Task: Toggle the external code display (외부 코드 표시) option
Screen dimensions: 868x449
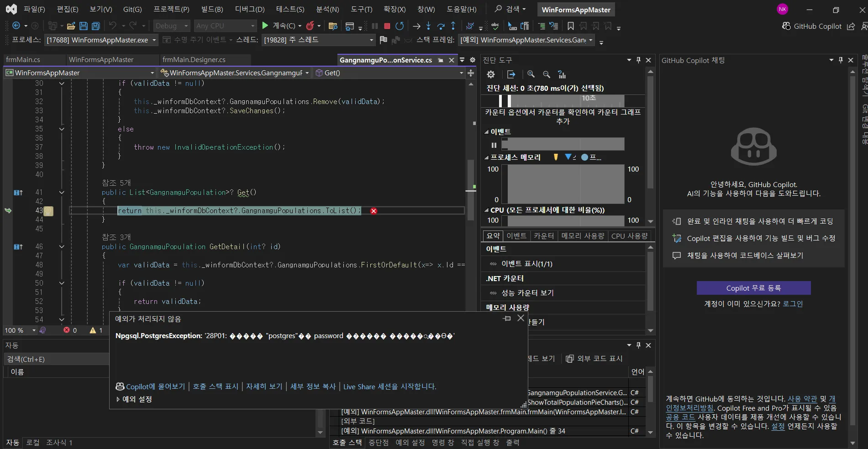Action: click(x=594, y=358)
